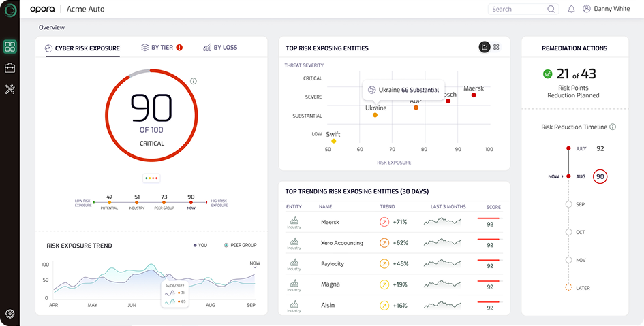Image resolution: width=644 pixels, height=326 pixels.
Task: Click the notifications bell icon
Action: point(571,10)
